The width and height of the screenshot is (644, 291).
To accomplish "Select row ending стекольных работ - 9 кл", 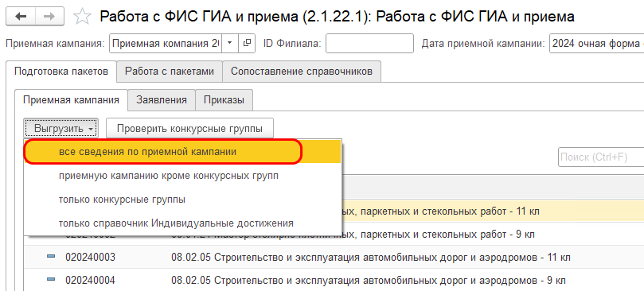I will coord(493,235).
